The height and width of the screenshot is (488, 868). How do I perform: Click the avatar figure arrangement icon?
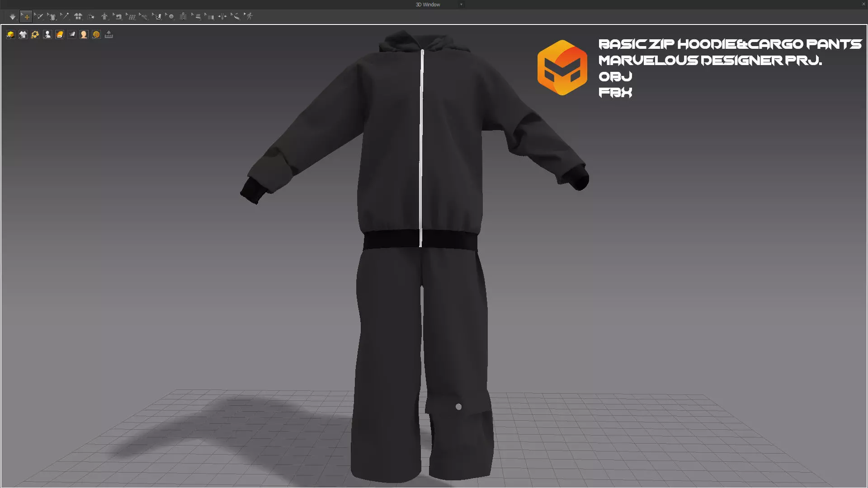(104, 16)
